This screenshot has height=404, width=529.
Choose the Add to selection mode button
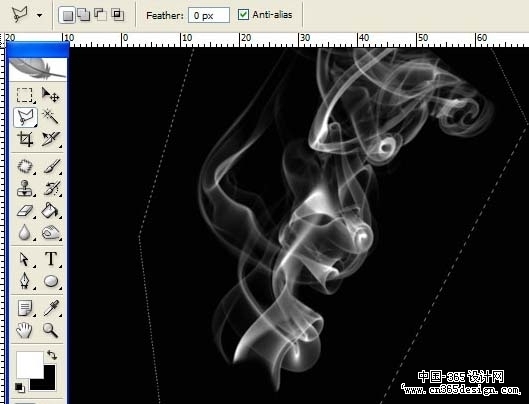pos(83,15)
